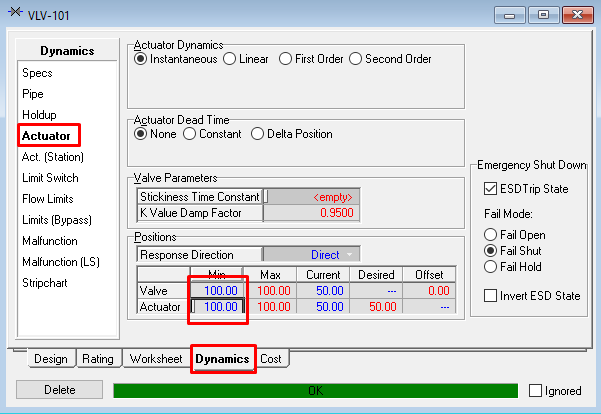Viewport: 601px width, 414px height.
Task: Open the Act. (Station) page
Action: [x=53, y=157]
